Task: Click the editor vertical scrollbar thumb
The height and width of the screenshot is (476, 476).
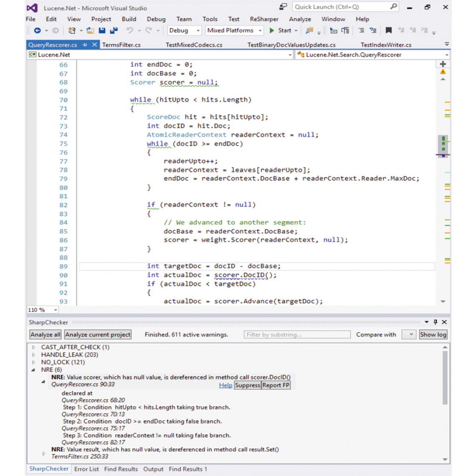Action: [443, 146]
